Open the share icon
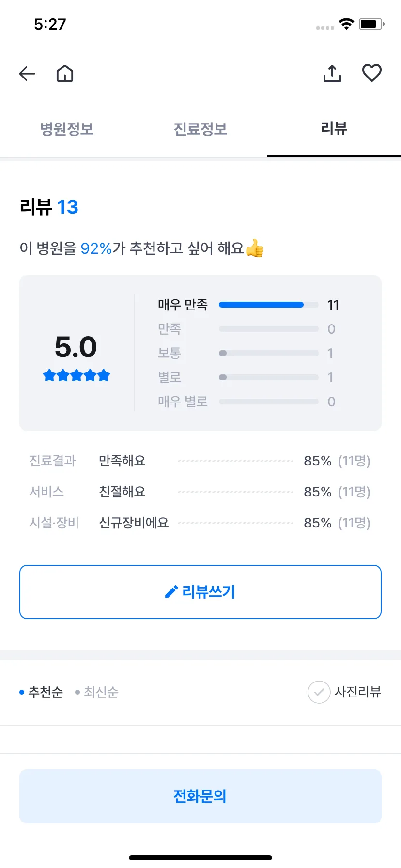The width and height of the screenshot is (401, 868). 332,74
